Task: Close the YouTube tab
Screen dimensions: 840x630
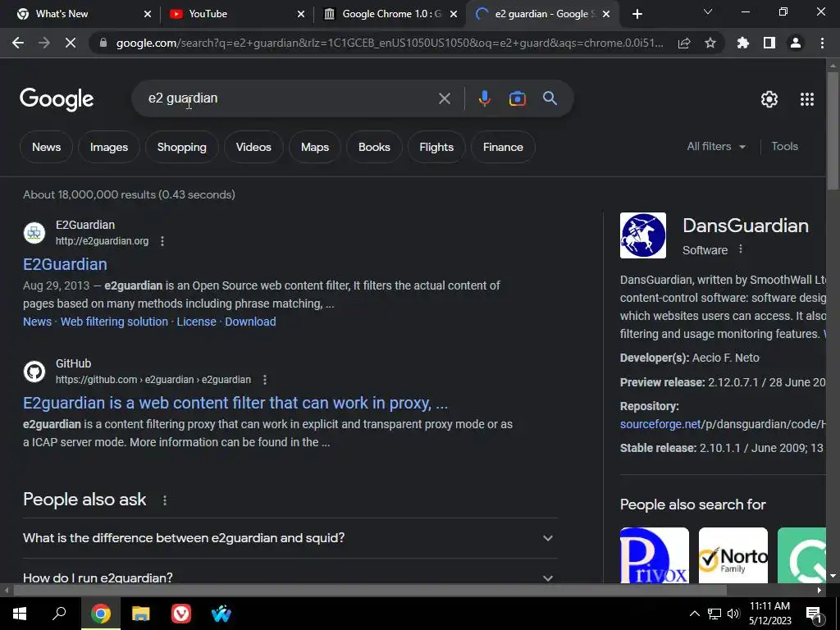Action: [301, 14]
